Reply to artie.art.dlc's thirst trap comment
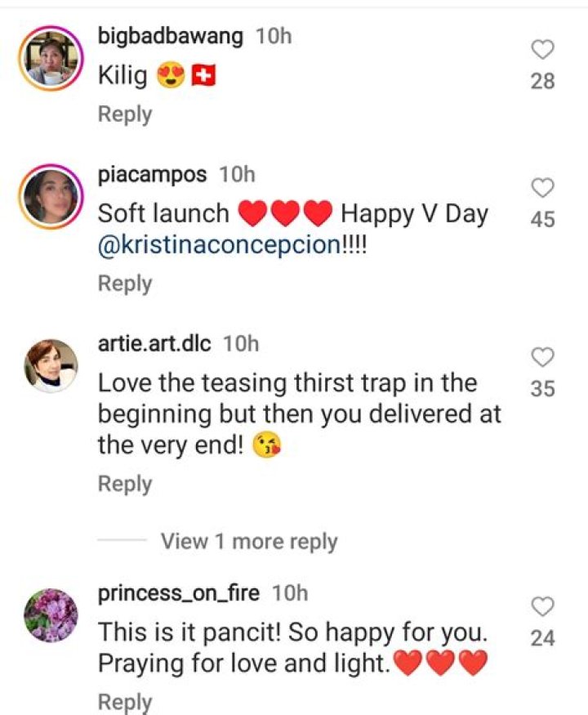Screen dimensions: 588x715 [x=123, y=483]
